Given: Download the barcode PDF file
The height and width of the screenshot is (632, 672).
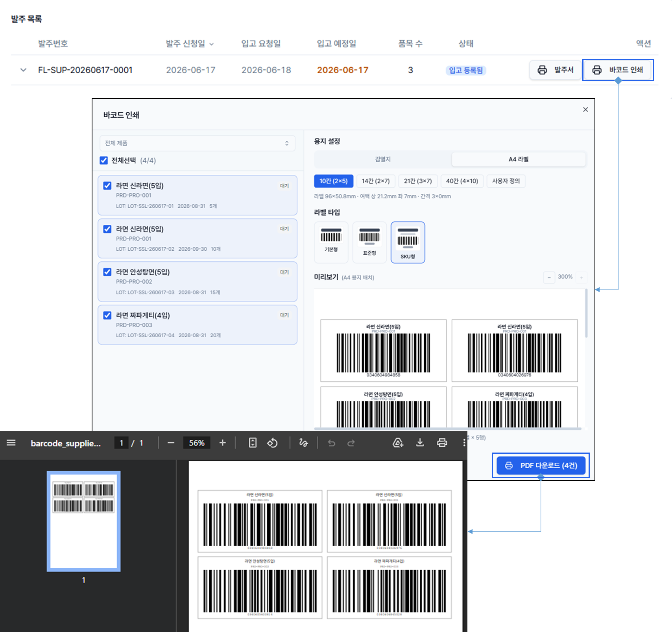Looking at the screenshot, I should (420, 443).
